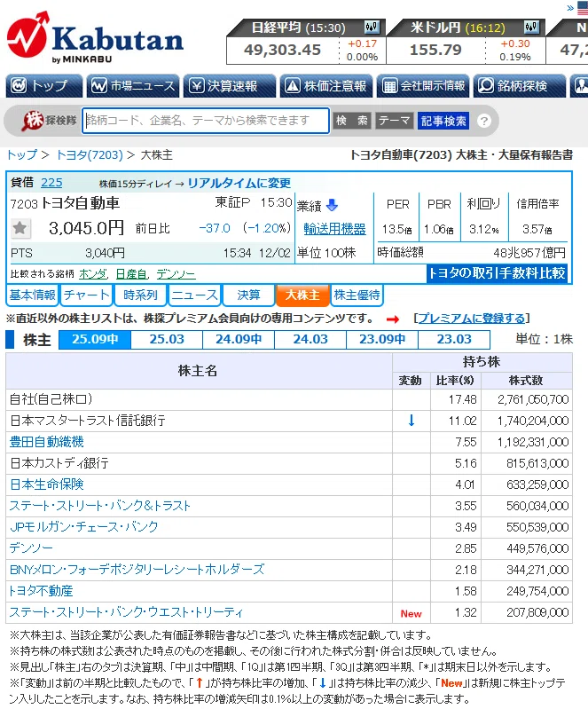This screenshot has width=588, height=709.
Task: Select the 25.03 period tab
Action: (167, 339)
